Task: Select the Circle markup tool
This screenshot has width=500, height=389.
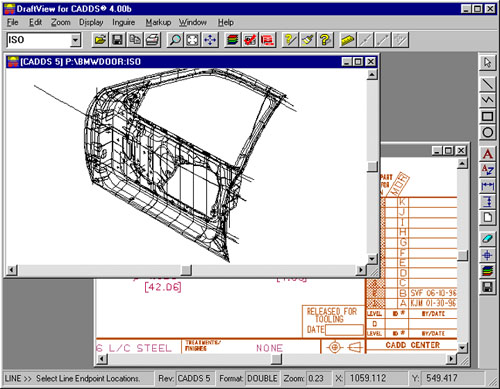Action: pyautogui.click(x=487, y=132)
